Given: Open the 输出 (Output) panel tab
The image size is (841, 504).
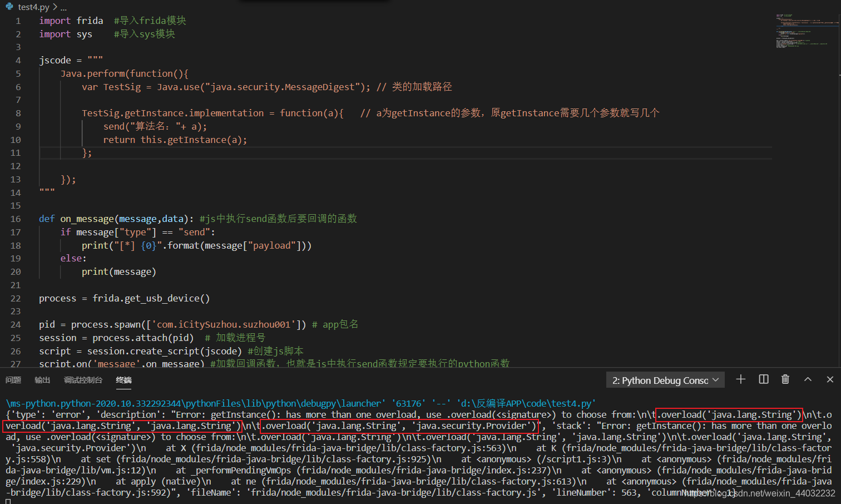Looking at the screenshot, I should pos(42,380).
